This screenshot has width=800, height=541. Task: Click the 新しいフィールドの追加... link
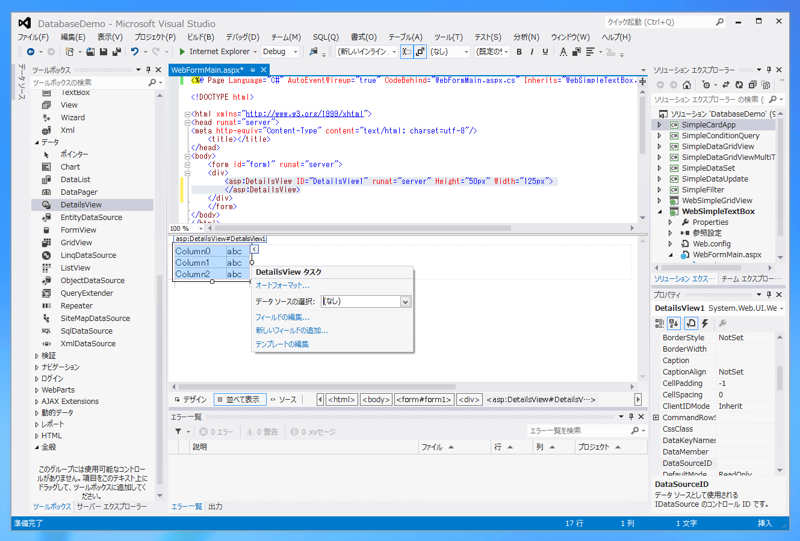pos(291,331)
